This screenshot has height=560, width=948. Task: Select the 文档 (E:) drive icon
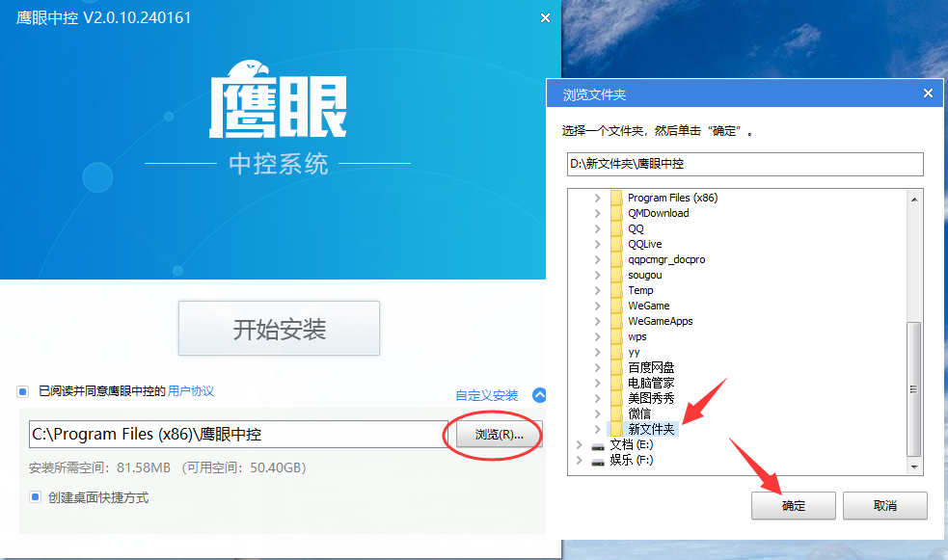(x=598, y=446)
